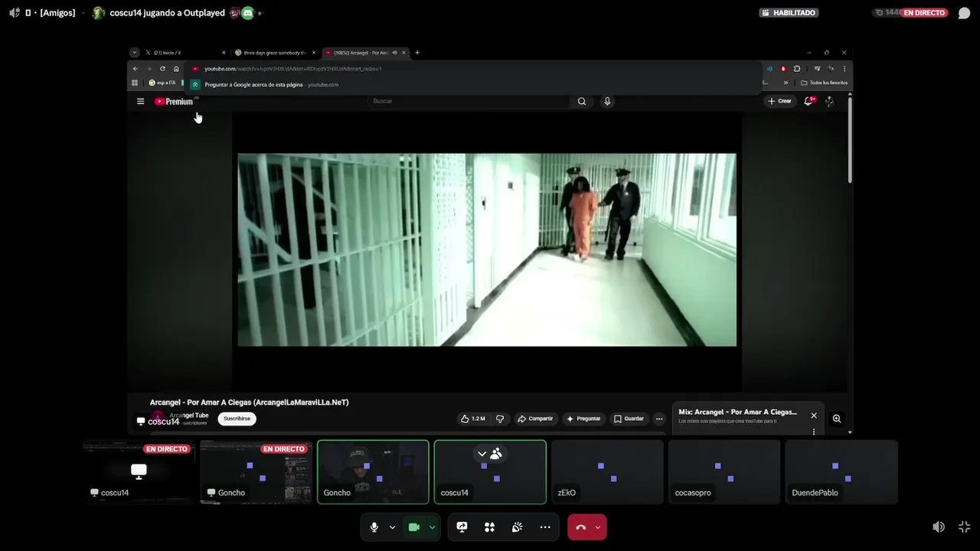This screenshot has width=980, height=551.
Task: Mute the microphone in call controls
Action: point(374,527)
